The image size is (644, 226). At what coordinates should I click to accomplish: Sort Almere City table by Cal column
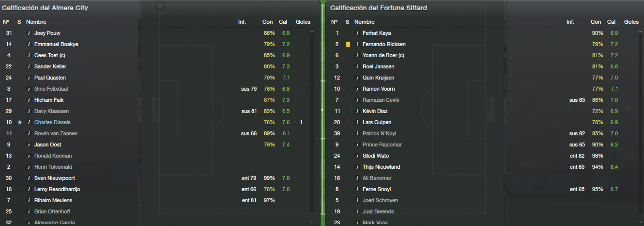tap(283, 22)
